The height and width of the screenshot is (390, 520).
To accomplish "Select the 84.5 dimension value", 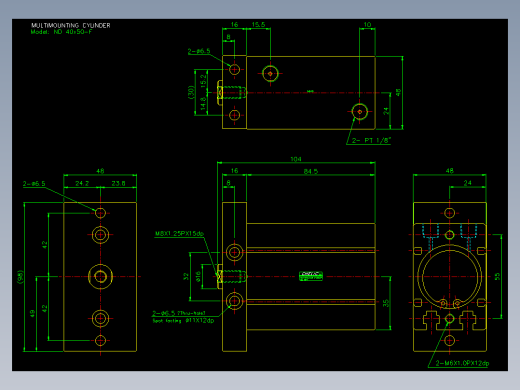I will [311, 171].
